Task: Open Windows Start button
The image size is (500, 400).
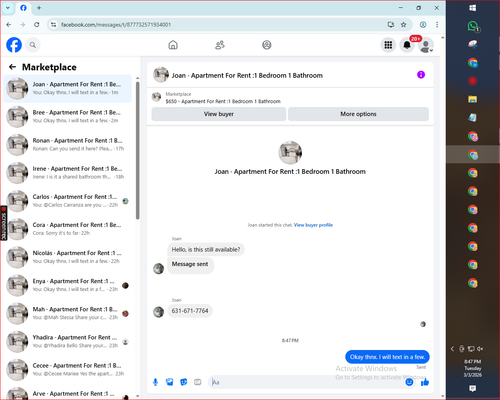Action: pyautogui.click(x=473, y=8)
